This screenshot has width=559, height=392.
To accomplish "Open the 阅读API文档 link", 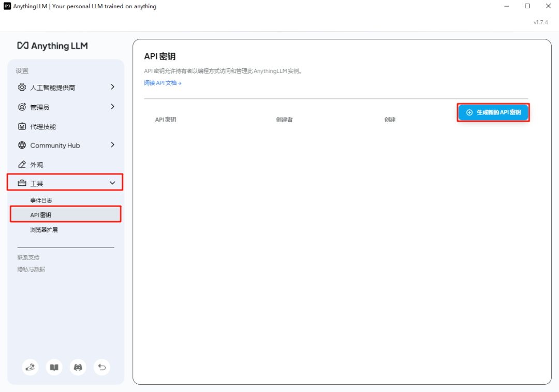I will tap(163, 83).
